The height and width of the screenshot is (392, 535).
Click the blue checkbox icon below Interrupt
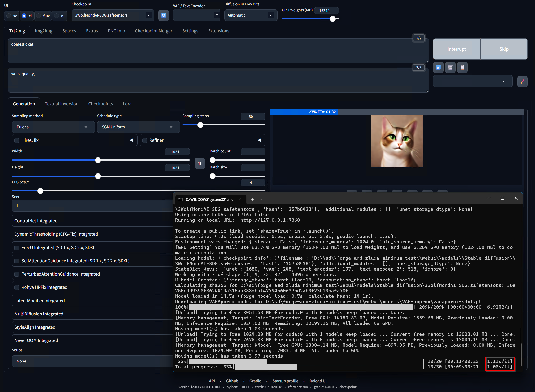point(438,67)
